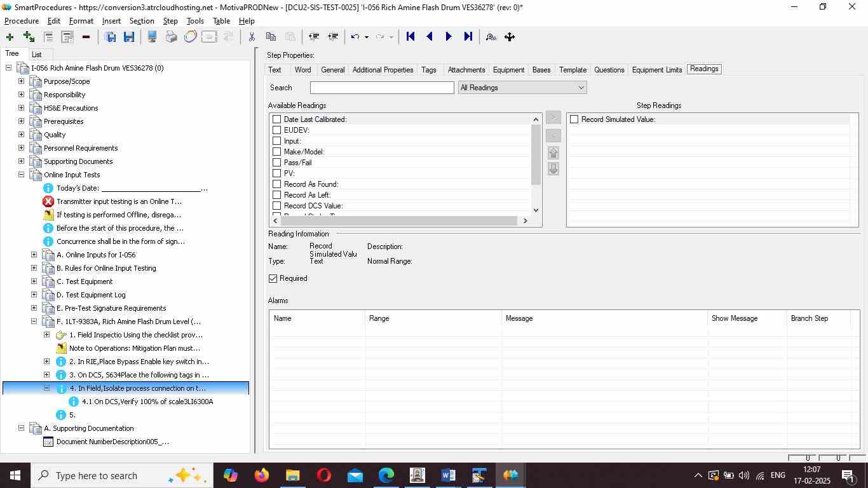Click the colorful ring toolbar icon
The height and width of the screenshot is (488, 868).
190,37
